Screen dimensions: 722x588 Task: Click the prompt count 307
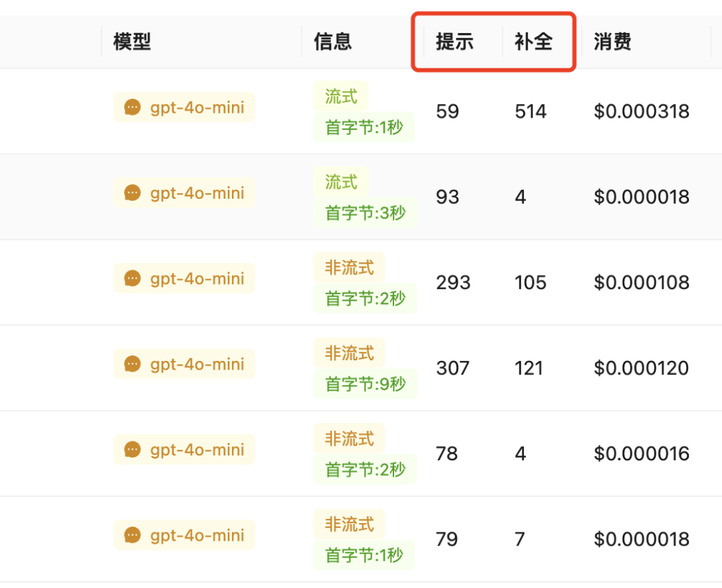453,368
